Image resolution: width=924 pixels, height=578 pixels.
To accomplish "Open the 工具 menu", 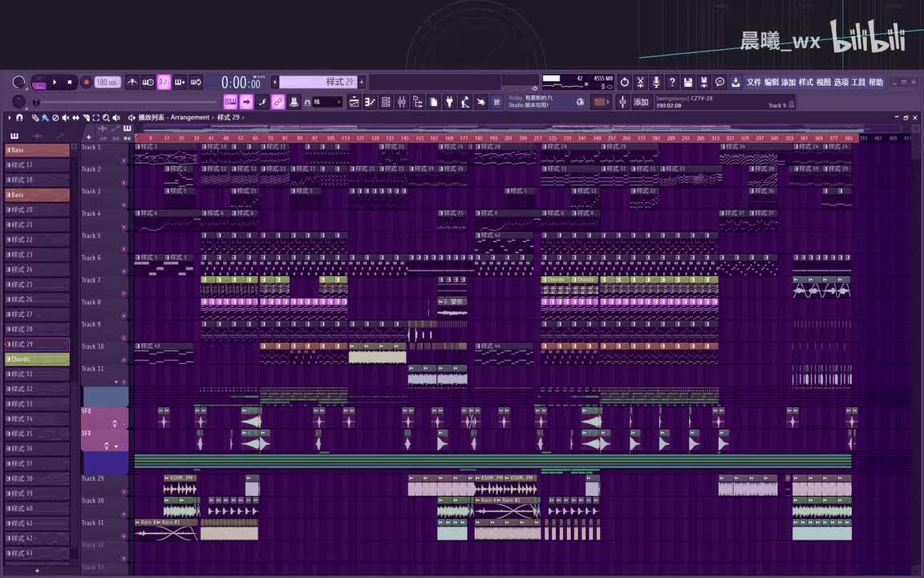I will (x=858, y=82).
